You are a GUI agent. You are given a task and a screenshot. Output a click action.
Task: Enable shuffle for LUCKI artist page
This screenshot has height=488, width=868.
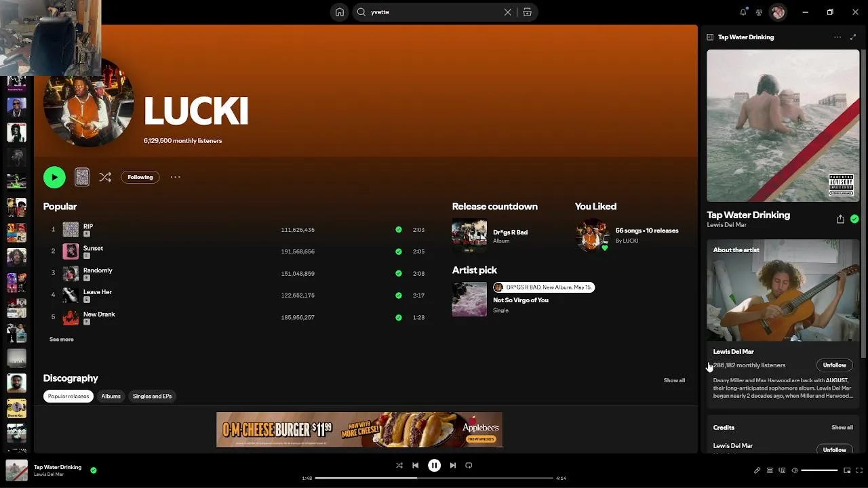coord(105,177)
